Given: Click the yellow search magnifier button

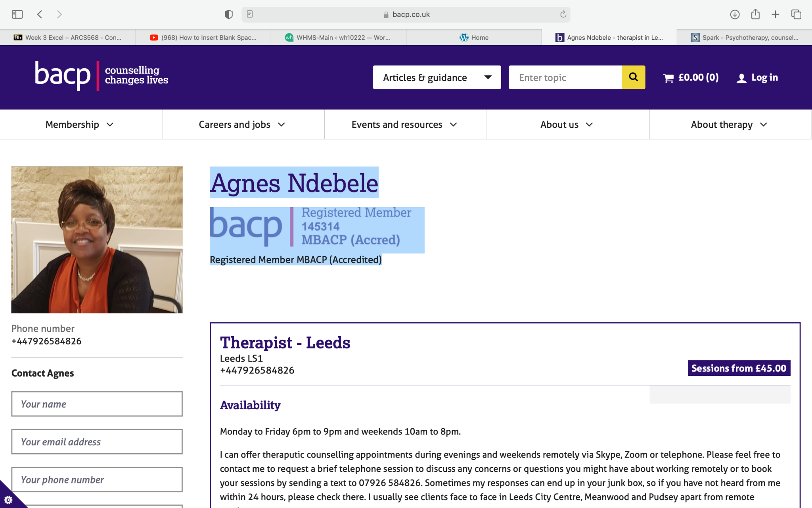Looking at the screenshot, I should click(633, 77).
